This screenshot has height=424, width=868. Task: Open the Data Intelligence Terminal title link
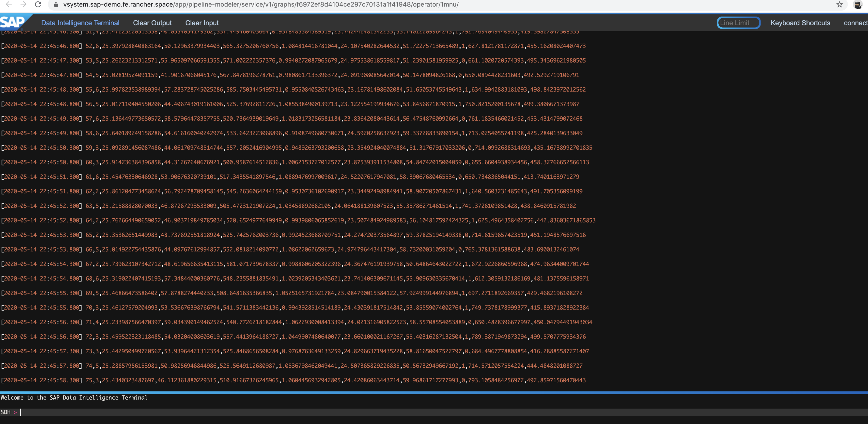tap(80, 23)
